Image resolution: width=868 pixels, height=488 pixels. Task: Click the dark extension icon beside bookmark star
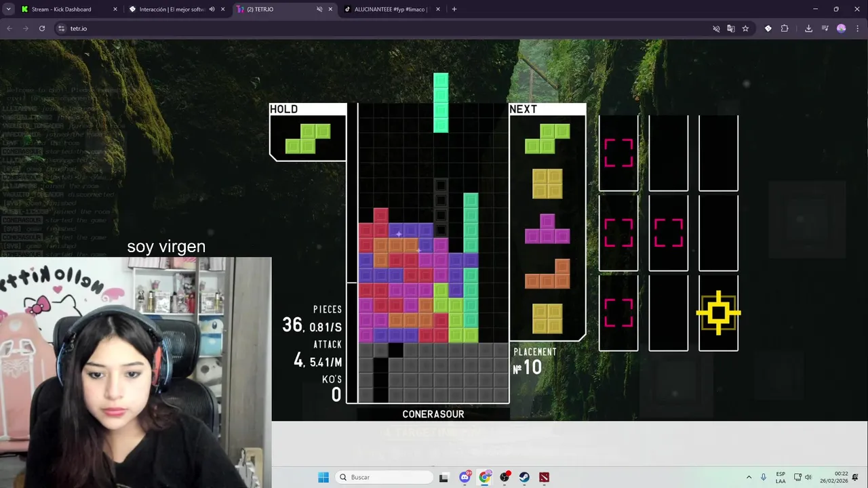point(768,28)
